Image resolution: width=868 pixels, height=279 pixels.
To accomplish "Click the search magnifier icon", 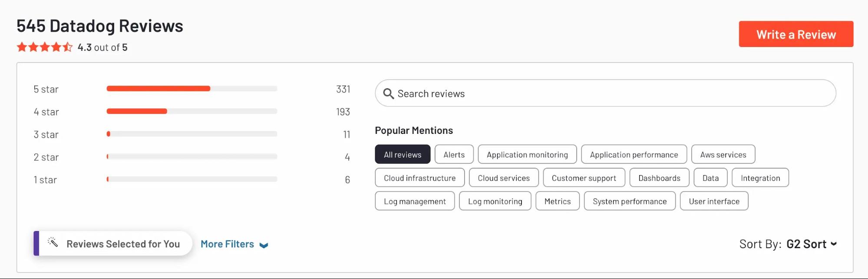I will point(389,93).
